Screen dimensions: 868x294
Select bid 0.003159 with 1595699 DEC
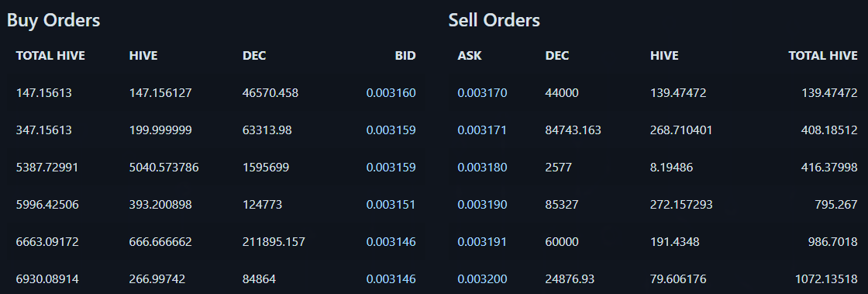tap(391, 168)
